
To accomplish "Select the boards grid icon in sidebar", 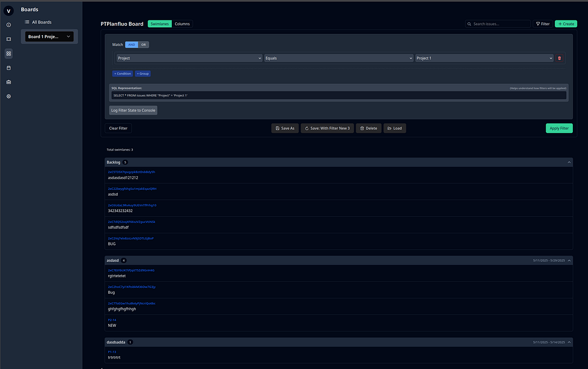I will click(x=8, y=53).
